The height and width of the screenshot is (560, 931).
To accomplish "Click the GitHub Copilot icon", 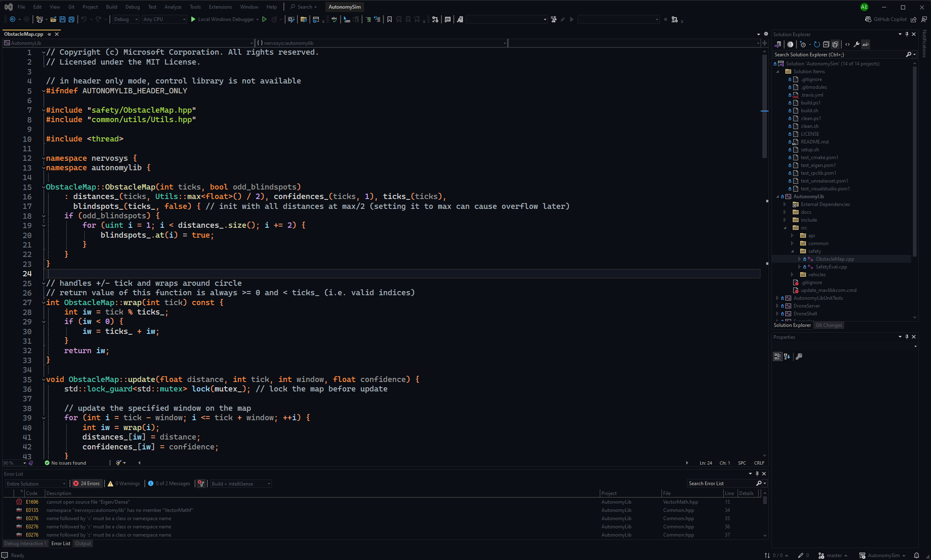I will pos(868,19).
